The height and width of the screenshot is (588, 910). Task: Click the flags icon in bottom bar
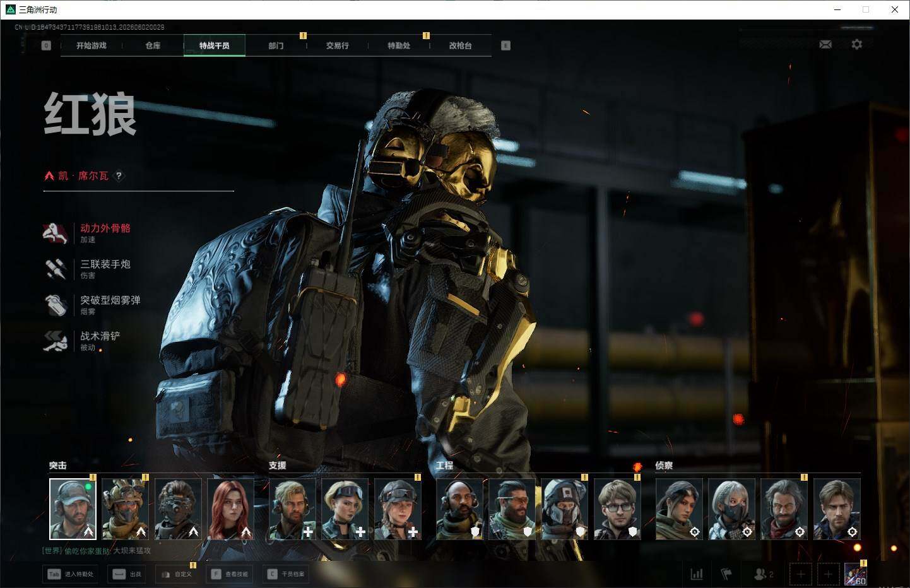coord(726,574)
